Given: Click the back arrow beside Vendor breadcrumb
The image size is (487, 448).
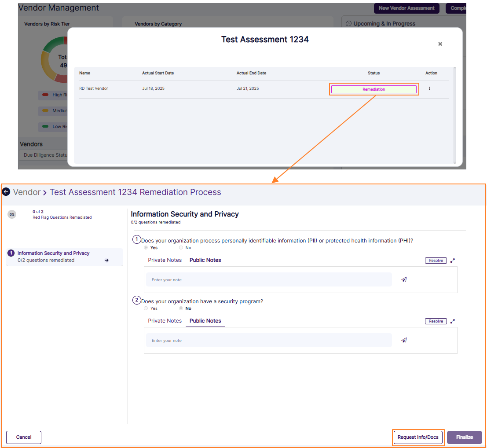Looking at the screenshot, I should (x=6, y=192).
